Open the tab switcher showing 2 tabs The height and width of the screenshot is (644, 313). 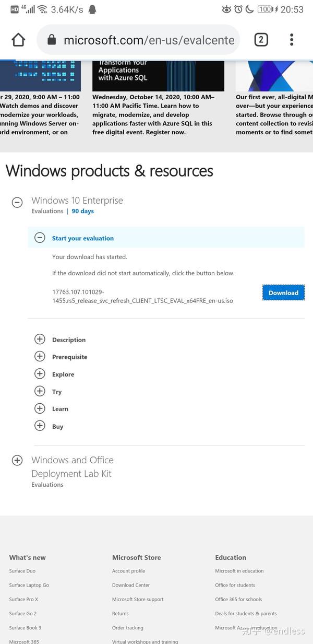261,40
